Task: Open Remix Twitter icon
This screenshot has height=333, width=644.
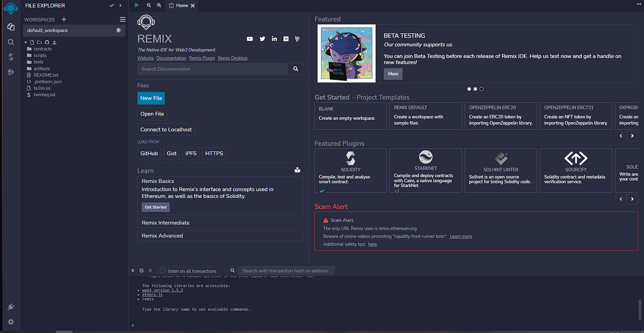Action: coord(262,39)
